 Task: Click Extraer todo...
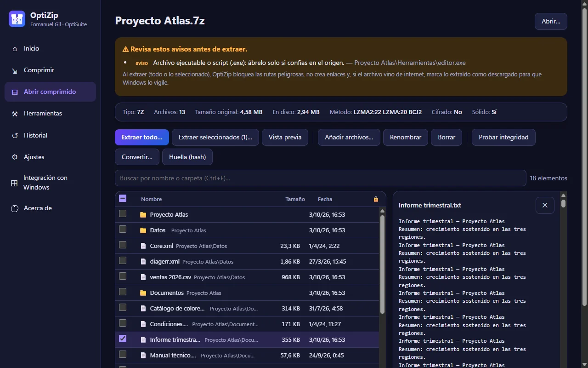point(142,138)
